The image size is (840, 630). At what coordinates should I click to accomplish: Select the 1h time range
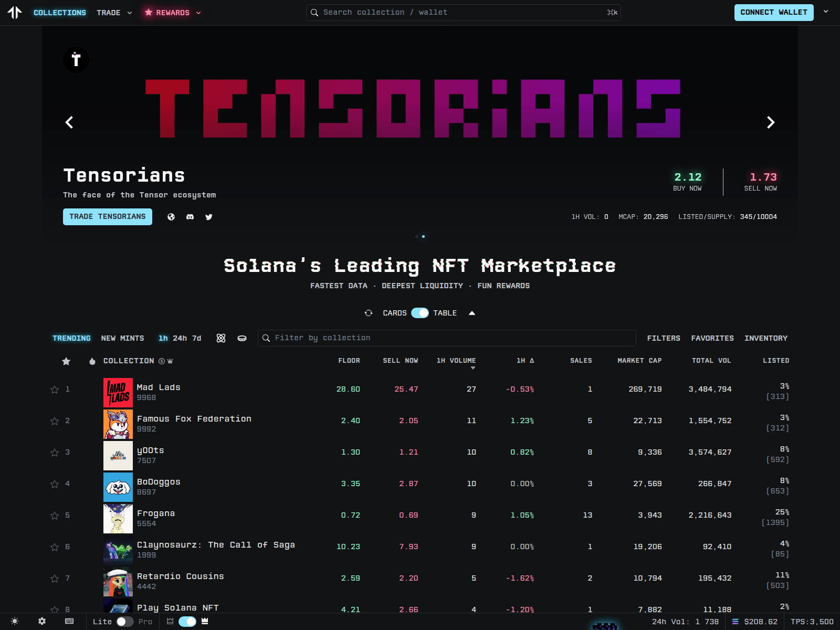[x=163, y=338]
